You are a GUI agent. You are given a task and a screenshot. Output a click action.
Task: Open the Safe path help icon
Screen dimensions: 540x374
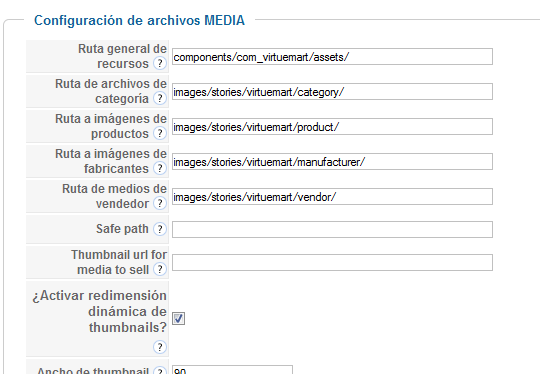160,229
